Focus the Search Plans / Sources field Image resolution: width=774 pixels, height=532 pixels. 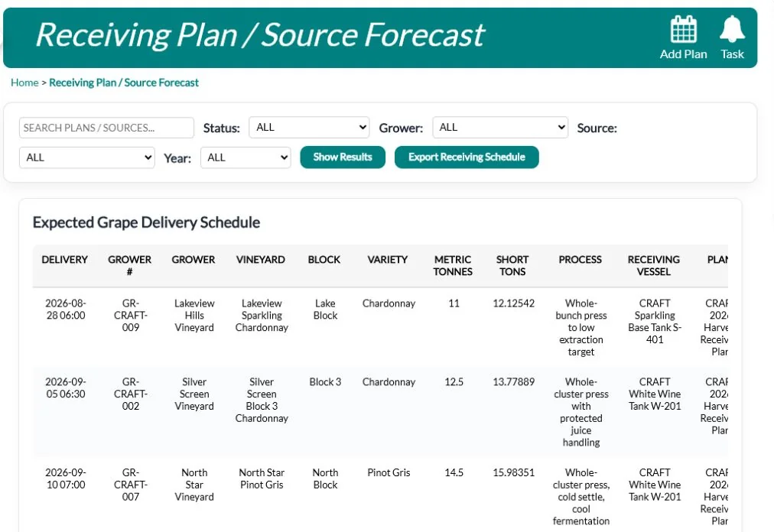[106, 128]
